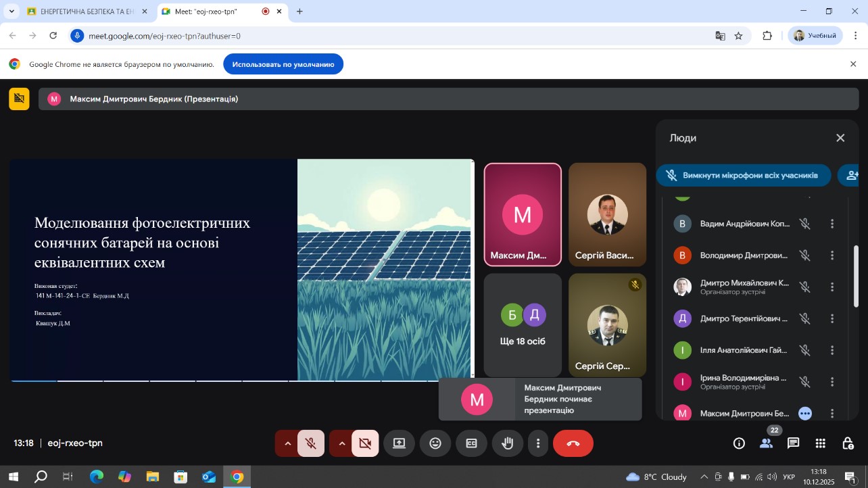Viewport: 868px width, 488px height.
Task: Open the emoji reactions button
Action: click(x=435, y=443)
